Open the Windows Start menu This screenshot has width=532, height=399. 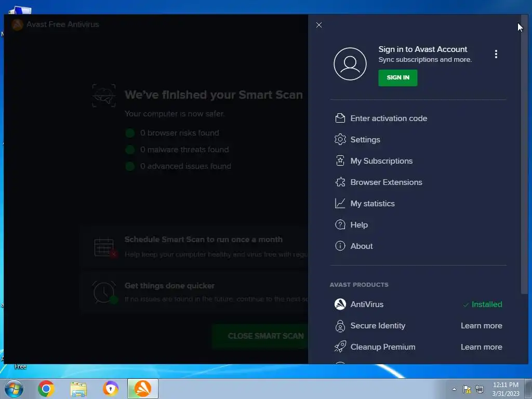(14, 389)
